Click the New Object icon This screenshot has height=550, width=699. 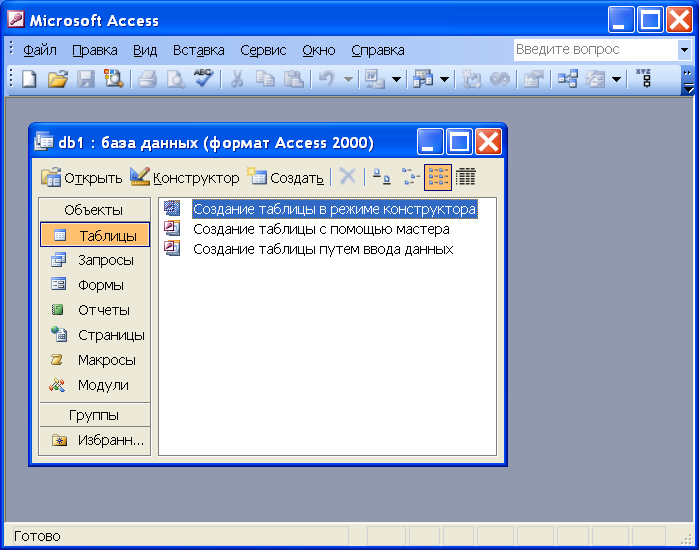596,79
